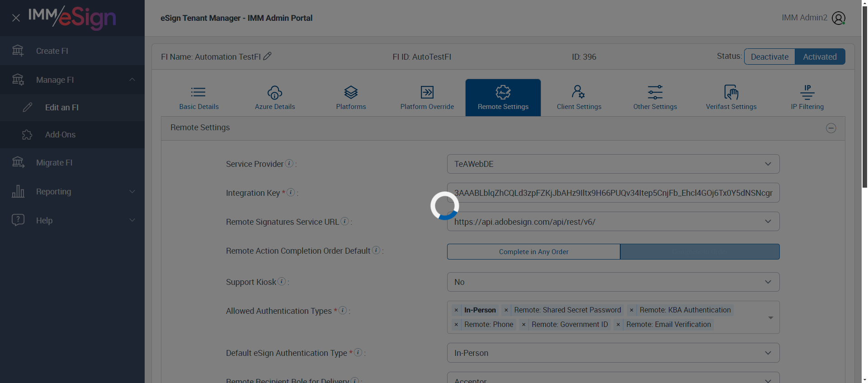Open the Platform Override tab
The height and width of the screenshot is (383, 868).
(427, 98)
